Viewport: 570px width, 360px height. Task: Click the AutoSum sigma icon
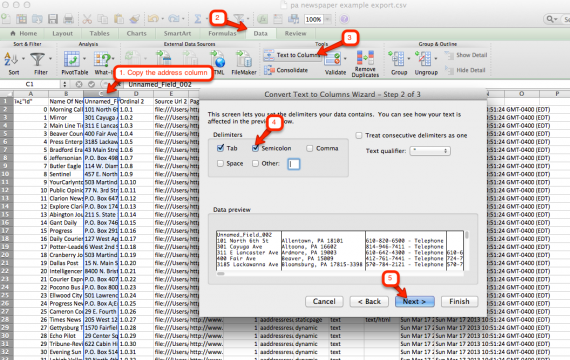pos(197,19)
